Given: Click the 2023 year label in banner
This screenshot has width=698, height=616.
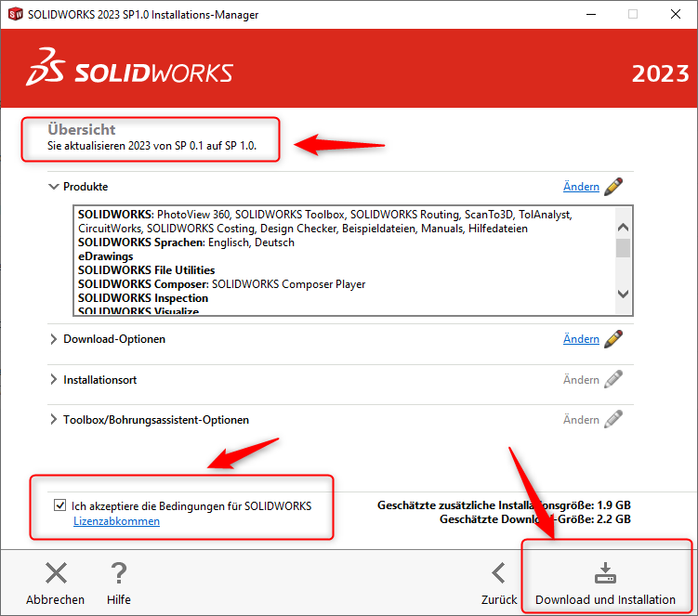Looking at the screenshot, I should pyautogui.click(x=660, y=74).
